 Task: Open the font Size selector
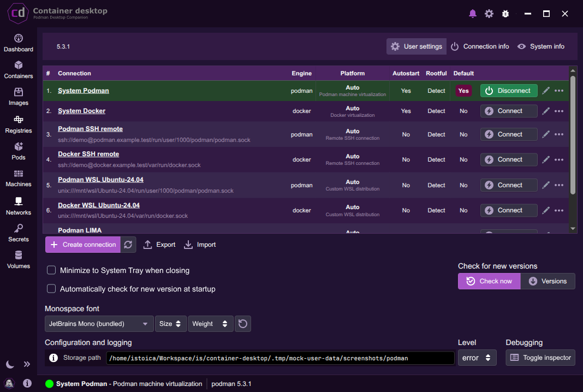click(x=171, y=324)
